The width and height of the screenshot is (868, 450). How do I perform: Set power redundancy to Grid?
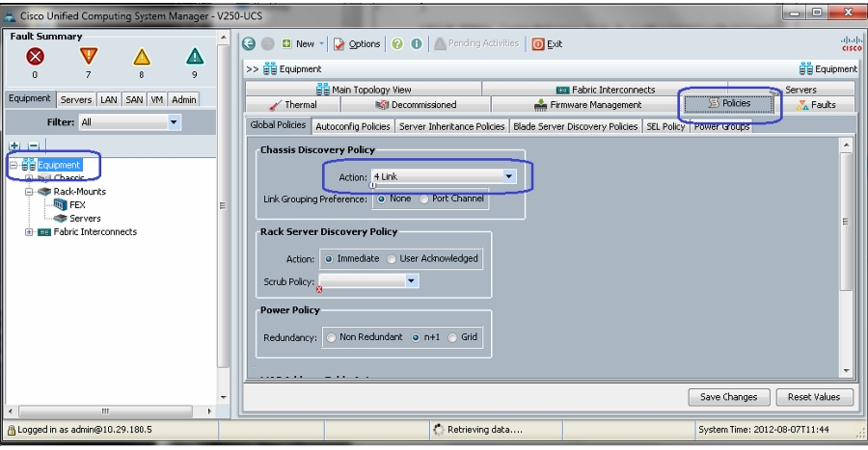pos(452,337)
